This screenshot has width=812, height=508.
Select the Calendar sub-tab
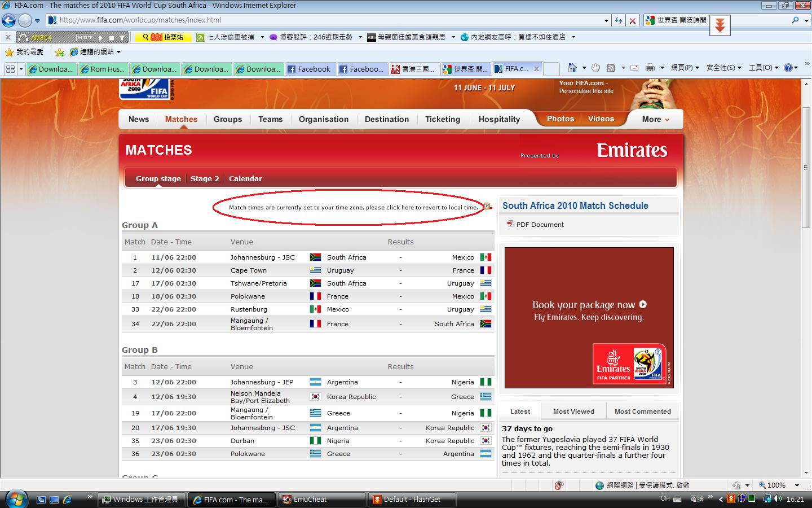click(x=245, y=178)
